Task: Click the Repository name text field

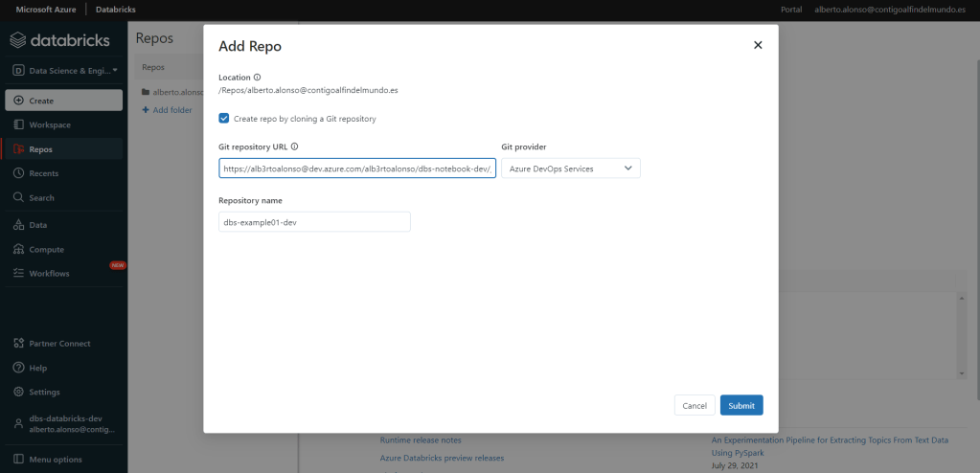Action: click(x=314, y=222)
